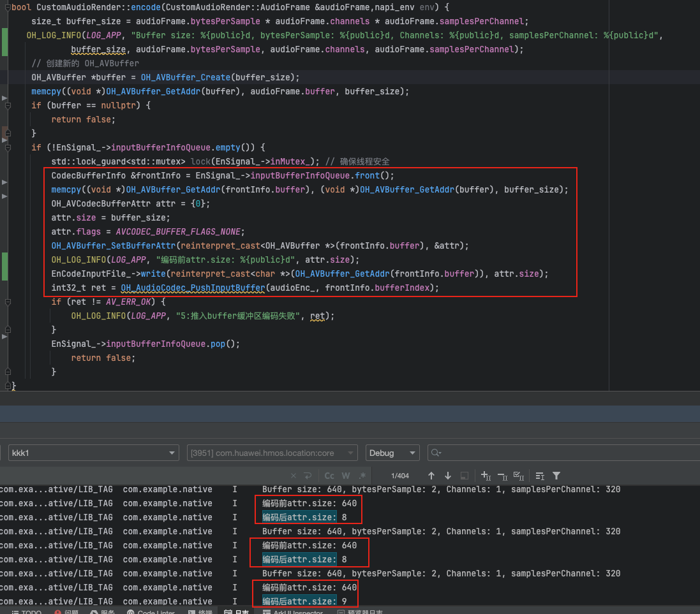The width and height of the screenshot is (700, 614).
Task: Switch to 终端 (Terminal) tab
Action: coord(200,611)
